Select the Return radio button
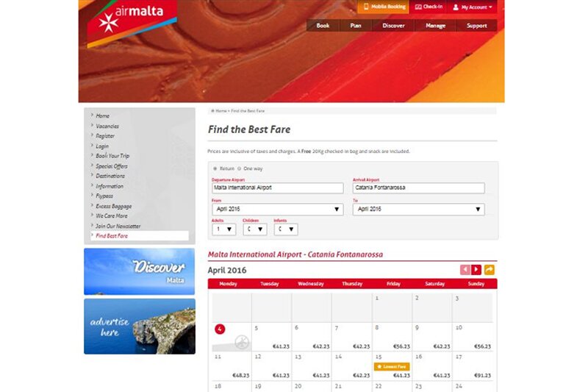 point(215,169)
